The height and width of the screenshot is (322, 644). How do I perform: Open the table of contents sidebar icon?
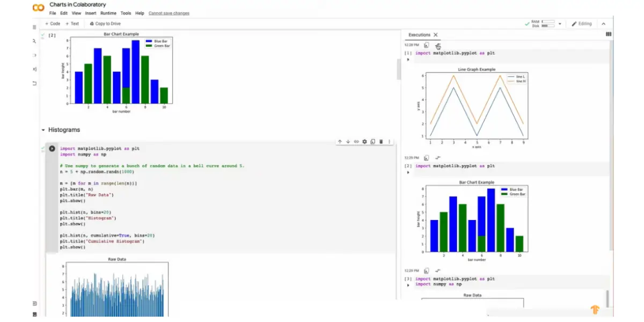pos(35,27)
